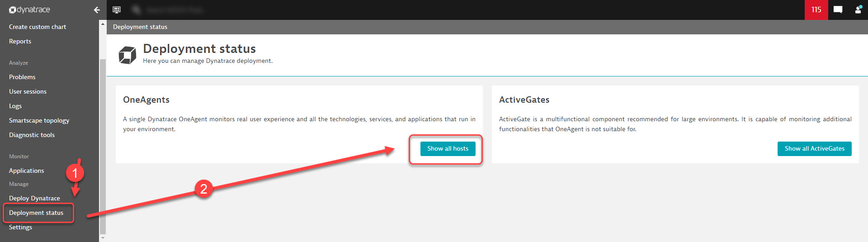
Task: Select Deploy Dynatrace in the Manage section
Action: 34,199
